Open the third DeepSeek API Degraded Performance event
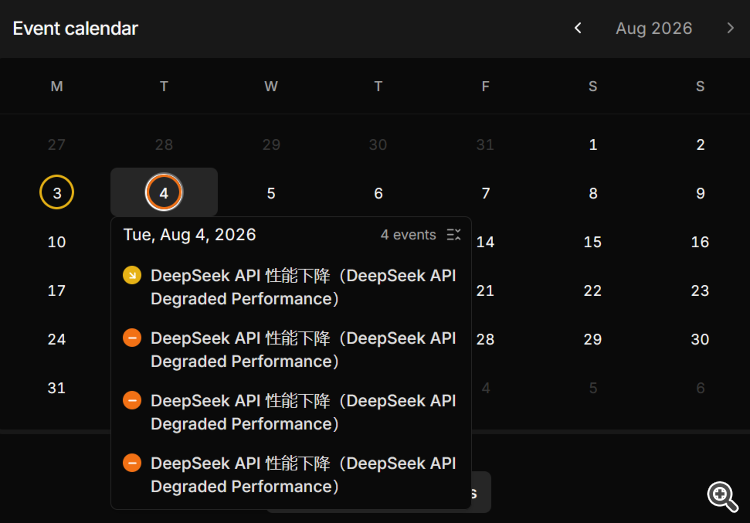 303,412
